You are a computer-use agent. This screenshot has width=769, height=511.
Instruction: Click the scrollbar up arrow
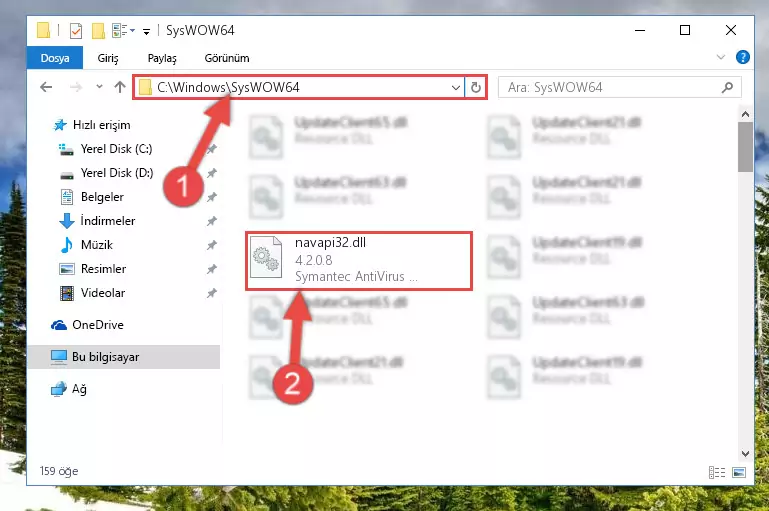click(745, 114)
